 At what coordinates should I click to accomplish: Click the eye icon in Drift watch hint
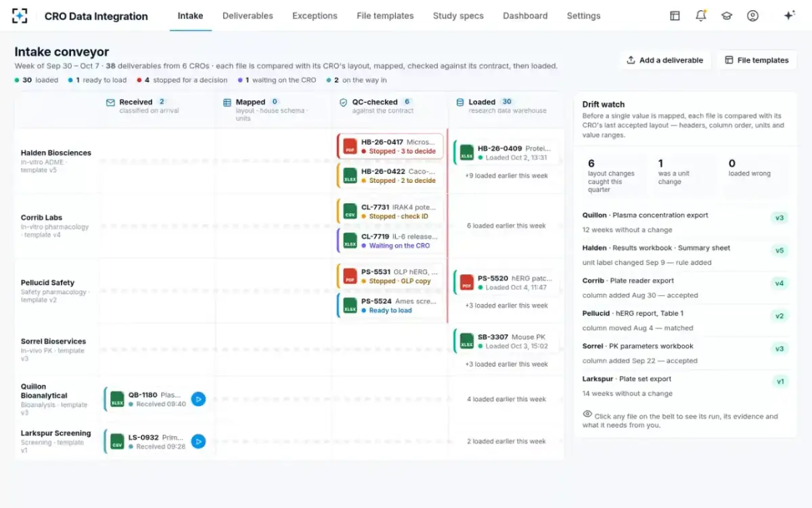coord(587,415)
